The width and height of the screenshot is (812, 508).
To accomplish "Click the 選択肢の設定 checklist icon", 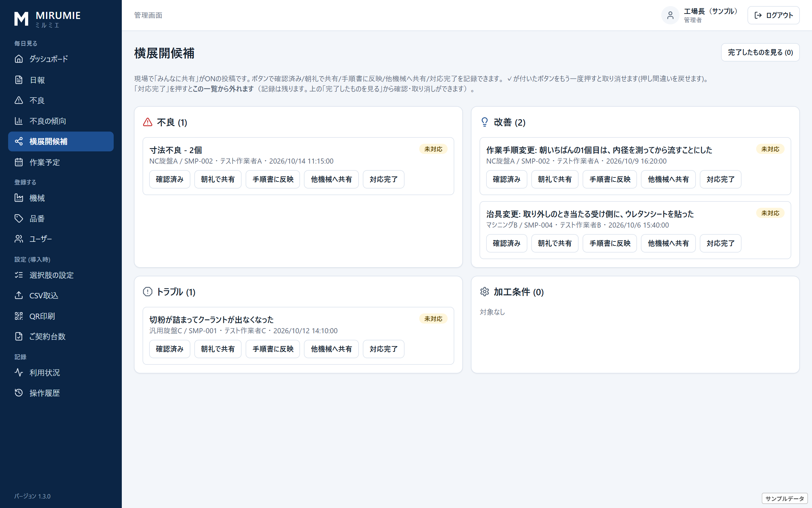I will pos(19,275).
